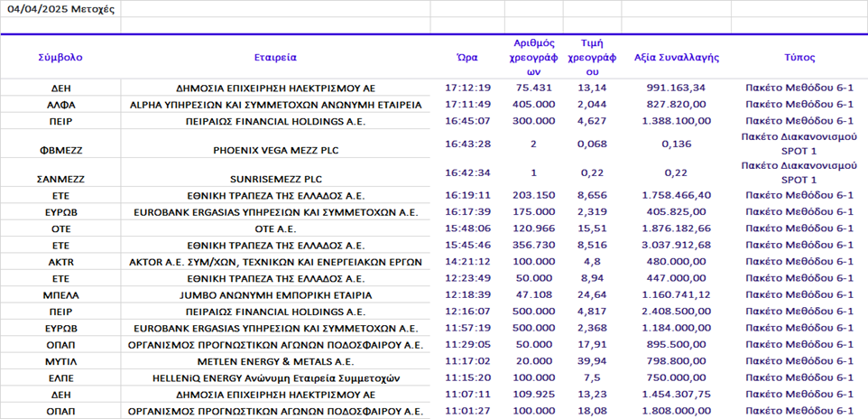Select the HELLENiQ ENERGY company cell

275,377
